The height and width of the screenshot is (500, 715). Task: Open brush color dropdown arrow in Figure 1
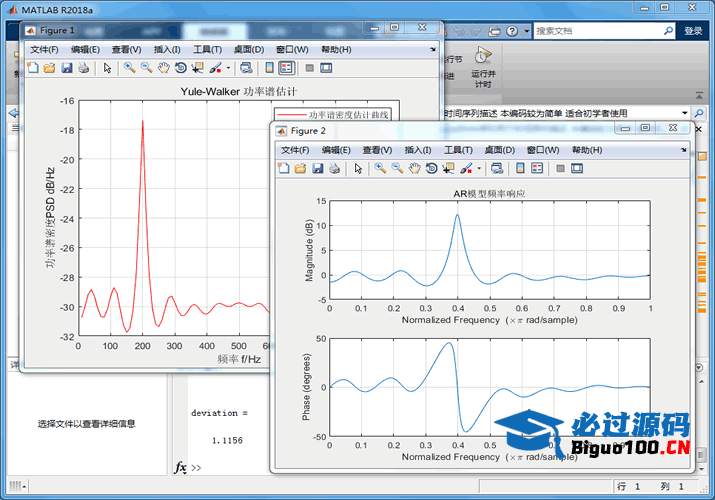[x=228, y=68]
